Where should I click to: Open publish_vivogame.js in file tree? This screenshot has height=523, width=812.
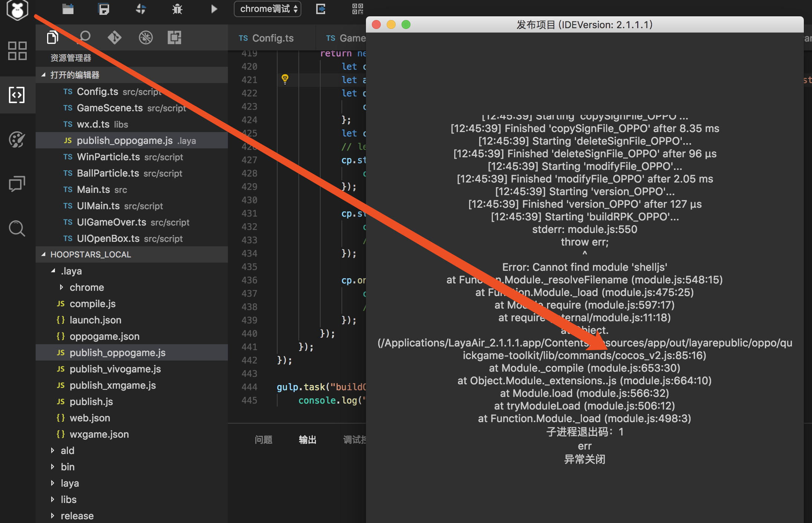[115, 369]
